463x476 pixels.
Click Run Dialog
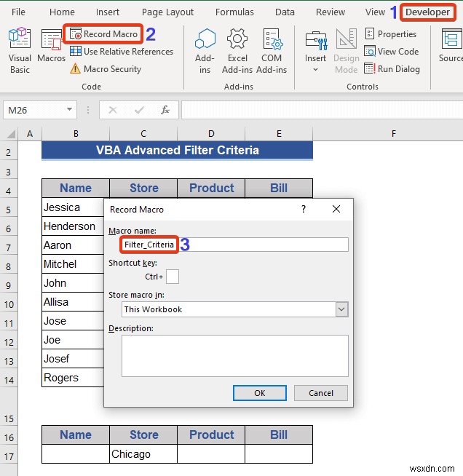tap(392, 69)
